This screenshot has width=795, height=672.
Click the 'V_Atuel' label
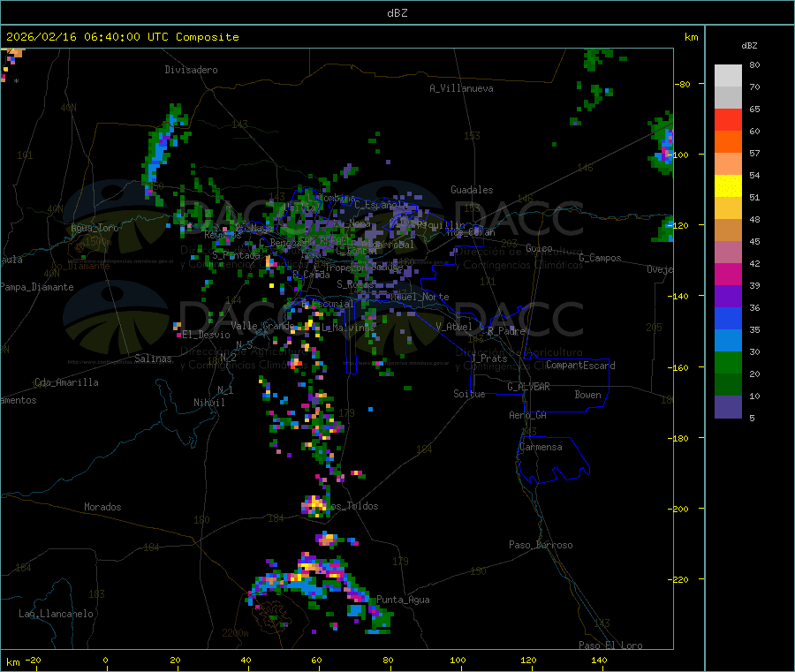454,327
